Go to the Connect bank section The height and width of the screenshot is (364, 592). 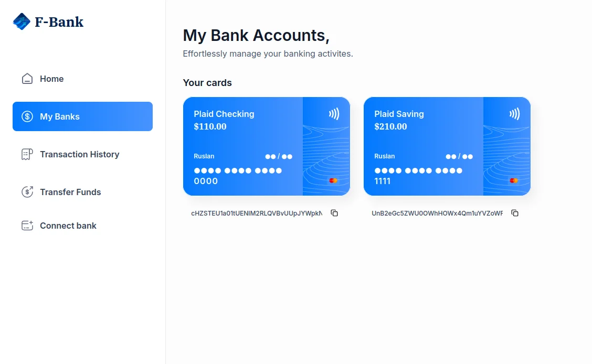(68, 226)
